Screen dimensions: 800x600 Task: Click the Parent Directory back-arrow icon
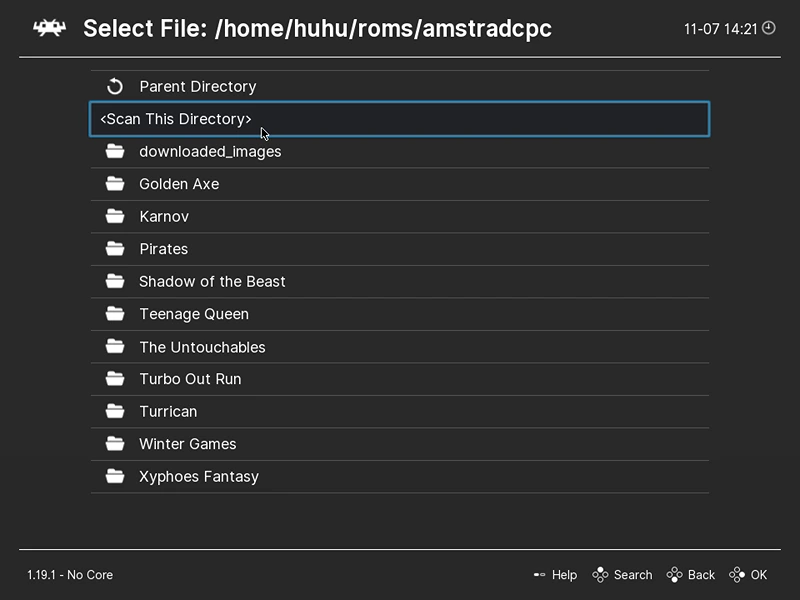tap(115, 86)
